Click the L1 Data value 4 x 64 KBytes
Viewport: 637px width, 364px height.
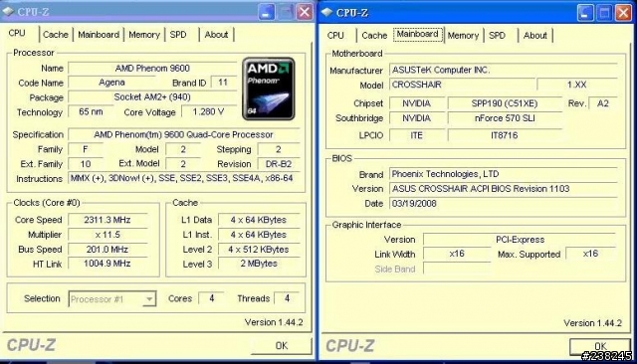[x=259, y=220]
